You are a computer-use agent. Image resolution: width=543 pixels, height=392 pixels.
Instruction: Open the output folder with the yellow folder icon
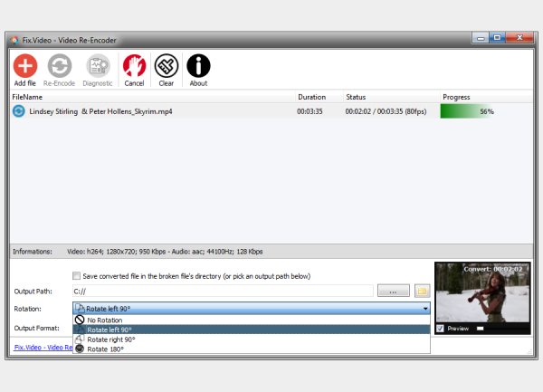(422, 291)
